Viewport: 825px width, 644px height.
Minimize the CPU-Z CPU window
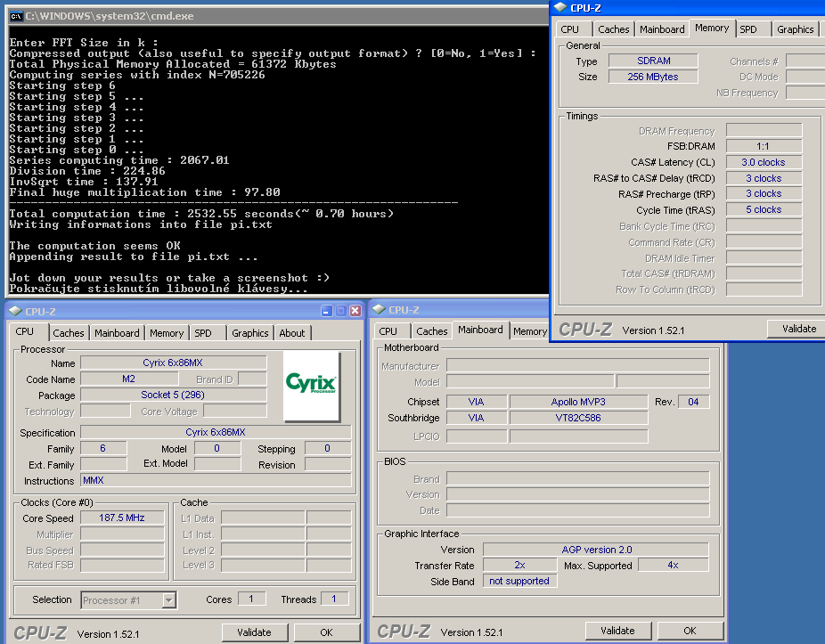pos(327,311)
